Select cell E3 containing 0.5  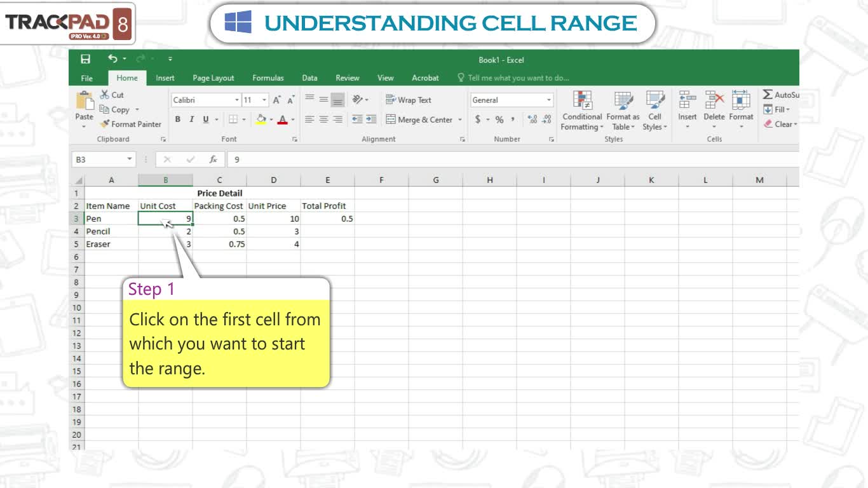coord(328,219)
